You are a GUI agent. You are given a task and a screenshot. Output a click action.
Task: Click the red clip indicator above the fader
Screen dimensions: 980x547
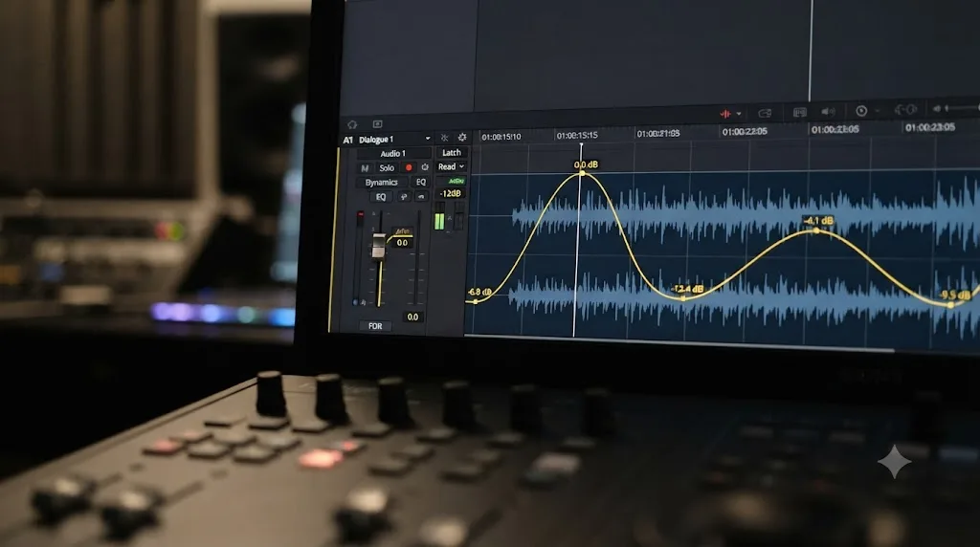[361, 215]
